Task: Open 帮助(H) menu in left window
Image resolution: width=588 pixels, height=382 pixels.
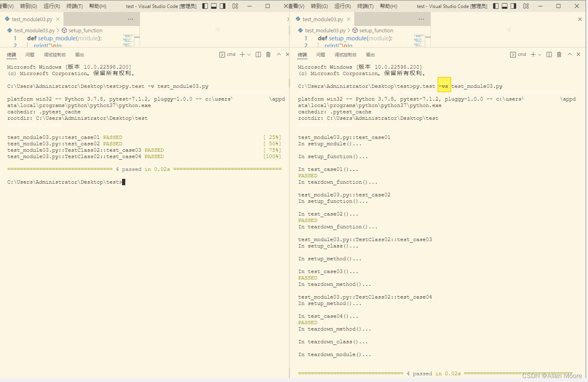Action: tap(98, 6)
